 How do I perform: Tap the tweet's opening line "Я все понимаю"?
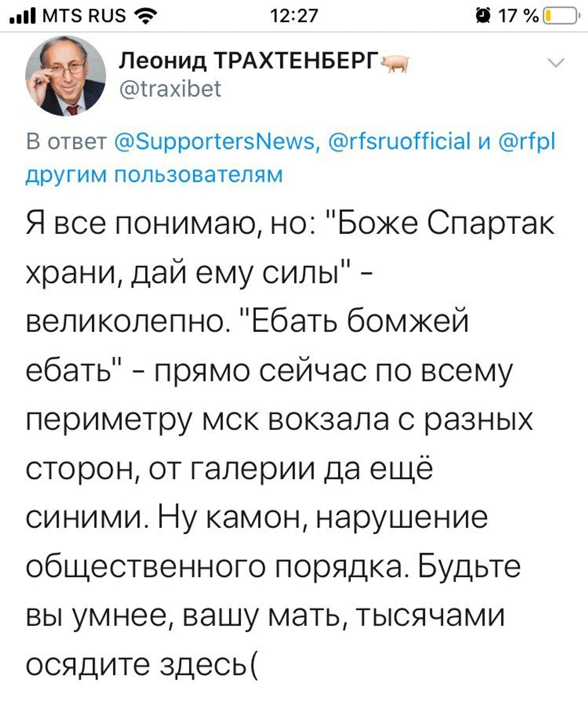pyautogui.click(x=141, y=223)
